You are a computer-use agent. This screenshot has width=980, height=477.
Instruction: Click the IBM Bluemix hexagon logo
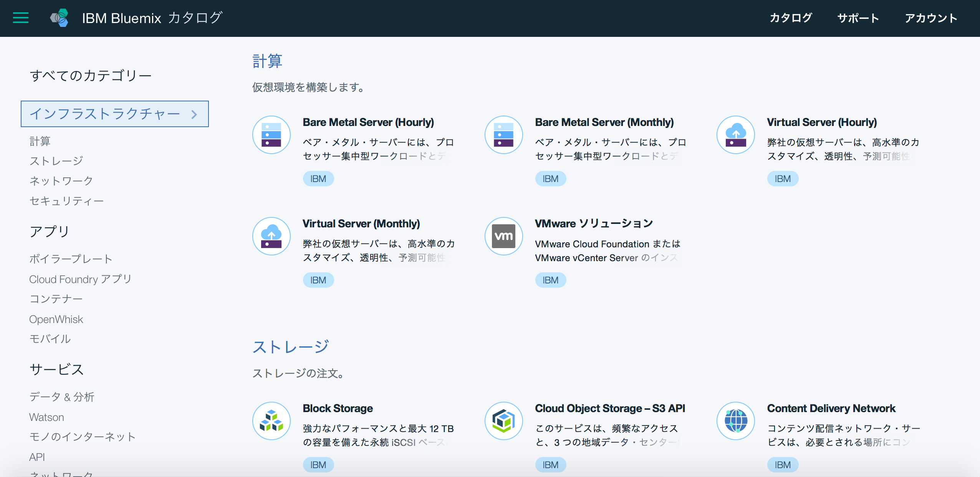60,18
